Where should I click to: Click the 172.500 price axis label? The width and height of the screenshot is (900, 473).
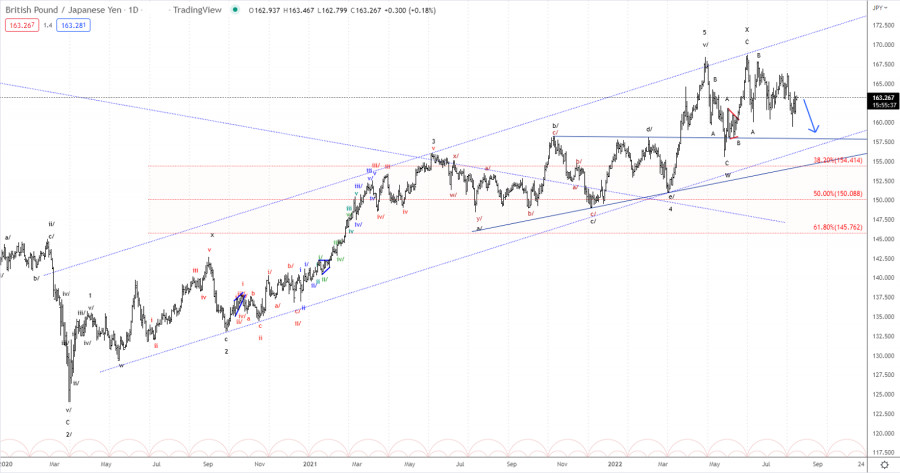[x=883, y=25]
